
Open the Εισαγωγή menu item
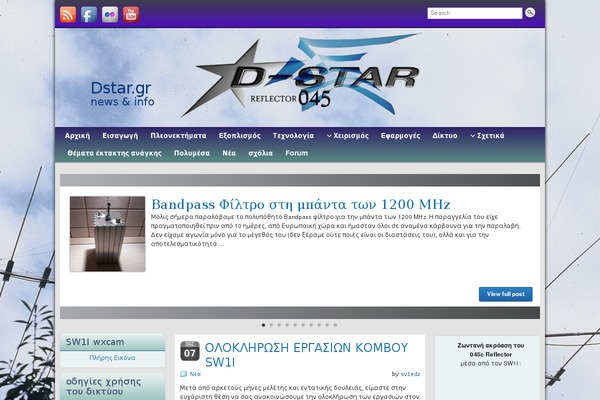click(x=120, y=136)
